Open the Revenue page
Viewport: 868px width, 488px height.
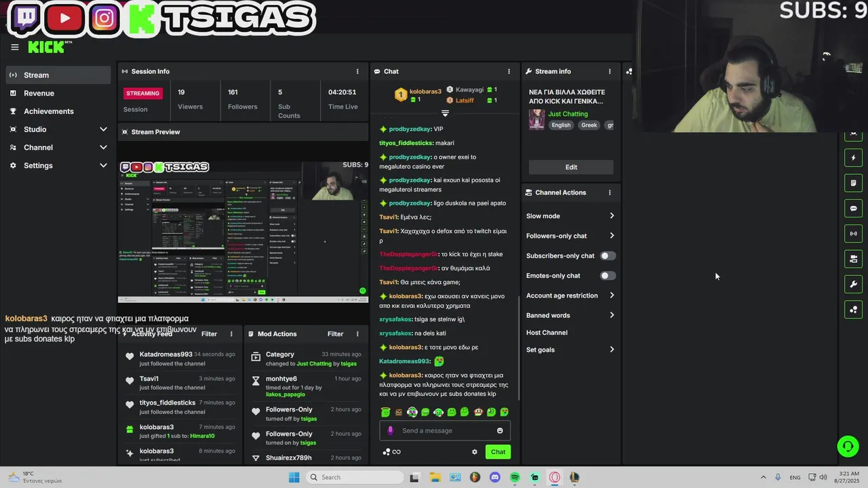pos(58,94)
